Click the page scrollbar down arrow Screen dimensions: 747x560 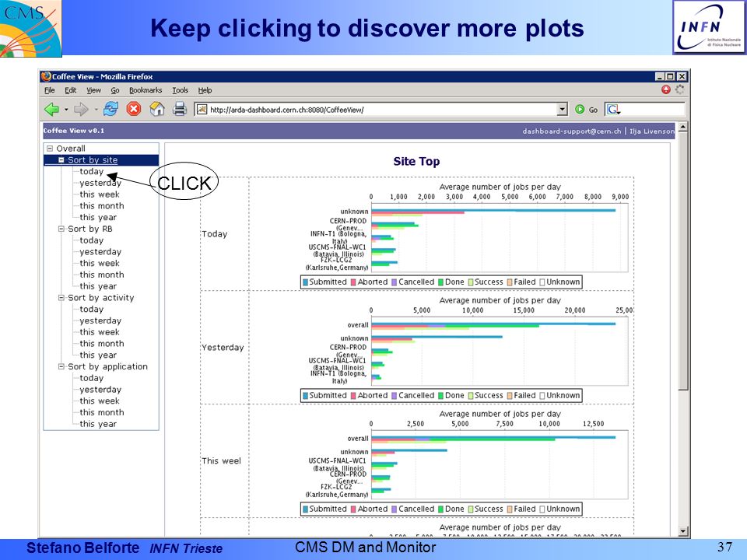[682, 531]
